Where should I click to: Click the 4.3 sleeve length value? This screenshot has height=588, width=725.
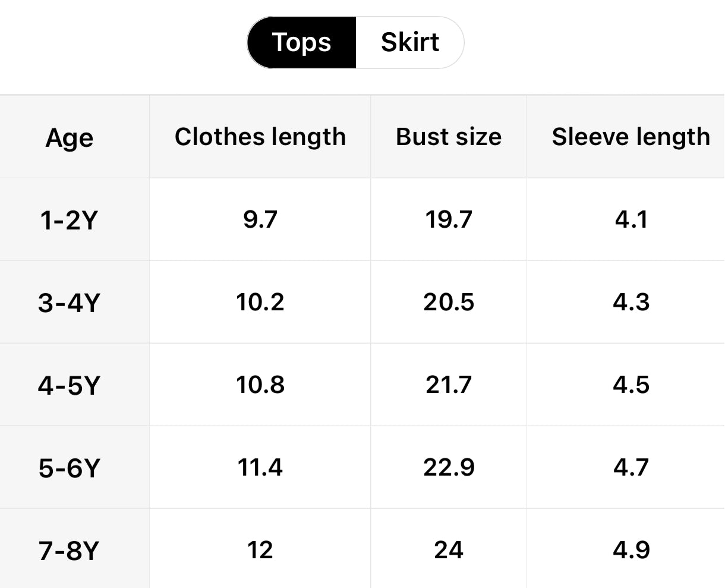[x=631, y=302]
